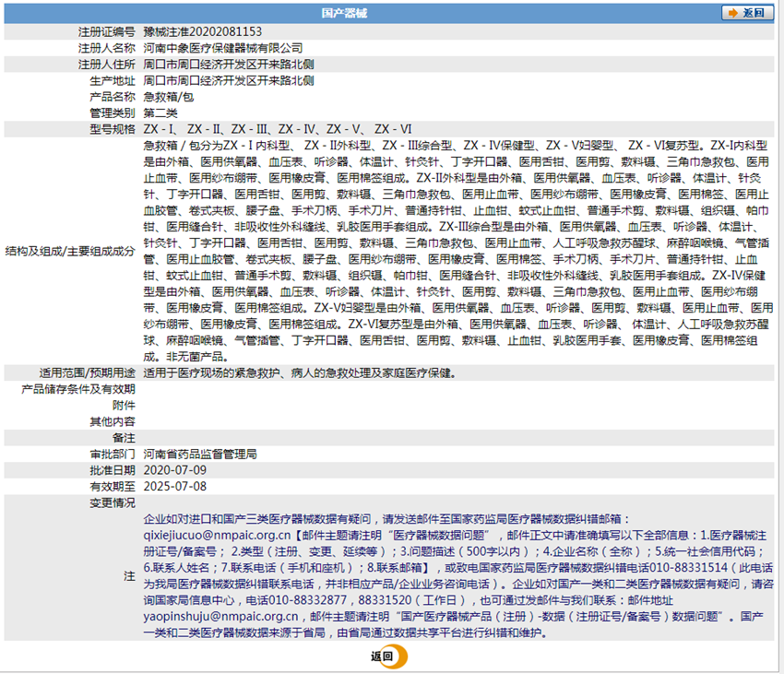Select approval date 2020-07-09

pos(175,470)
